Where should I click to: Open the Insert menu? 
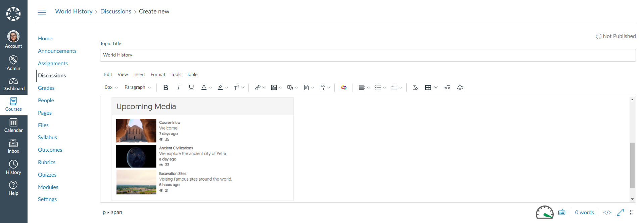coord(139,74)
